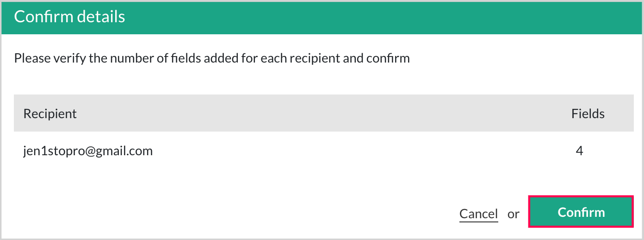Screen dimensions: 644x240
Task: Click "gmail.com" in the recipient email
Action: [x=124, y=151]
